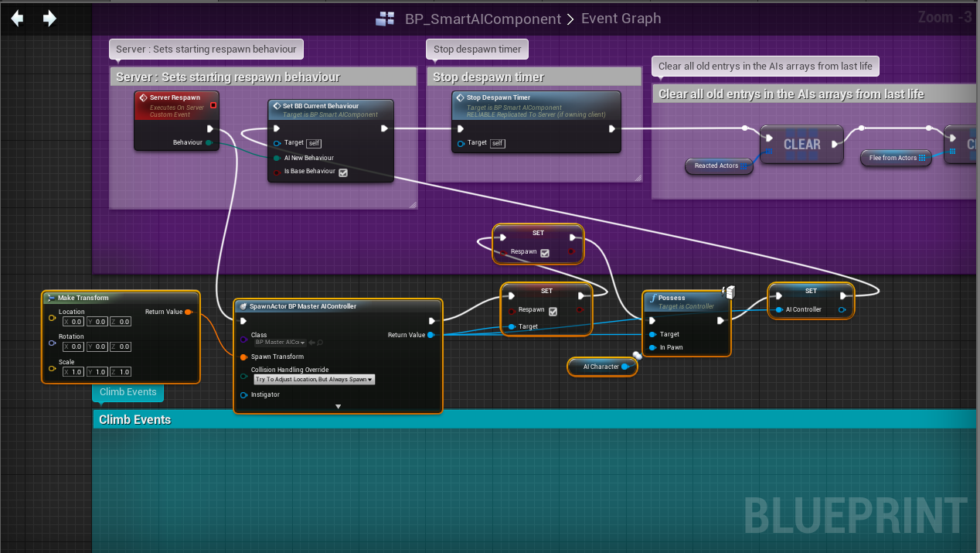Select the 'Stop despawn timer' comment header bar
The height and width of the screenshot is (553, 980).
coord(534,77)
